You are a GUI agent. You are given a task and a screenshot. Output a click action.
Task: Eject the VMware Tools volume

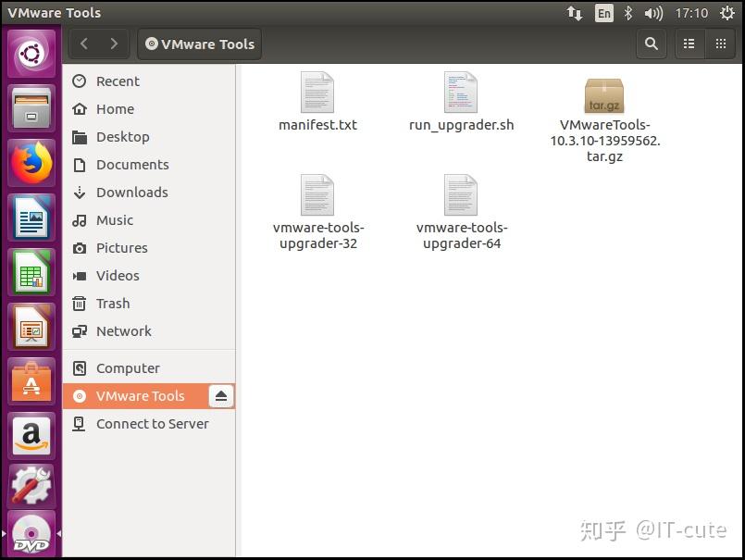click(x=219, y=395)
